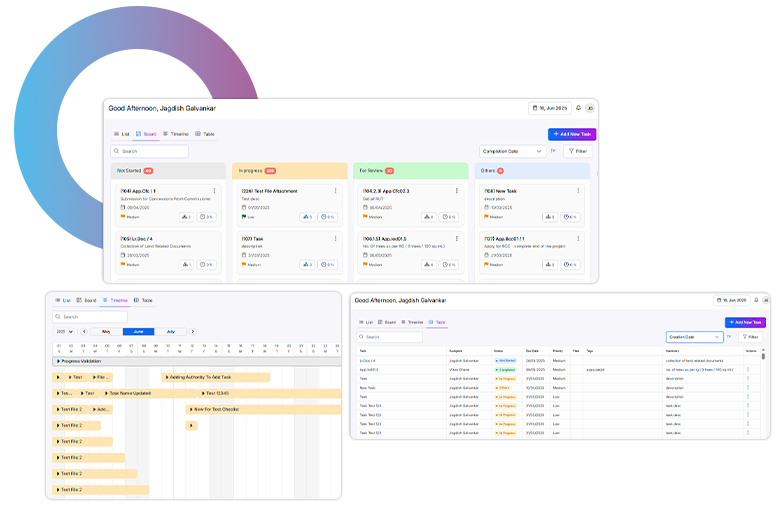
Task: Switch to the List tab in the table view
Action: tap(365, 322)
